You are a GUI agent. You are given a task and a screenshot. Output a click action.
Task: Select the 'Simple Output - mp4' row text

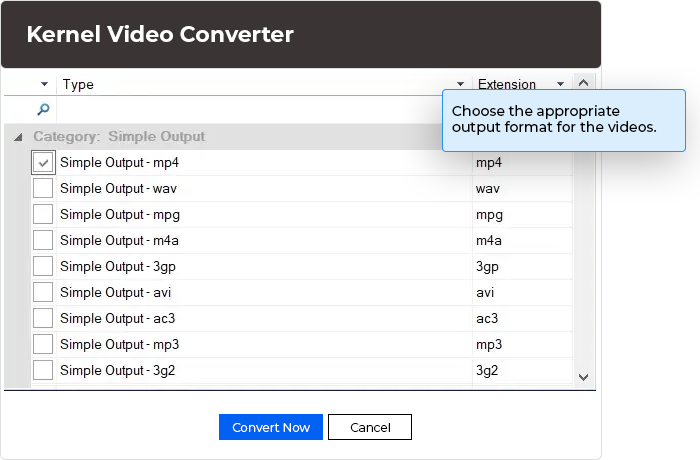point(120,163)
